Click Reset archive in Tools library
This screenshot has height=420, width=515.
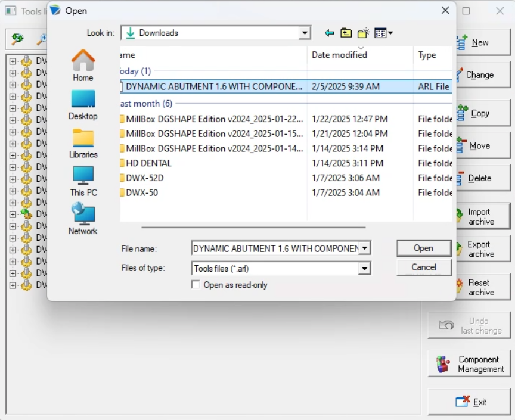pyautogui.click(x=483, y=287)
